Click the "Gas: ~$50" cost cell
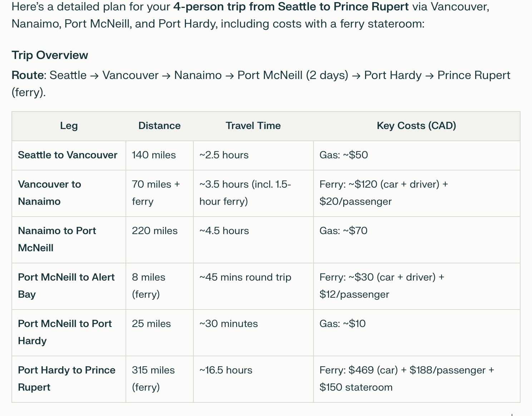The height and width of the screenshot is (416, 532). [344, 155]
